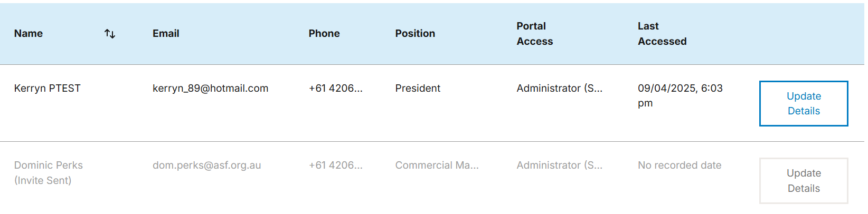
Task: Select the Phone column header
Action: click(324, 33)
